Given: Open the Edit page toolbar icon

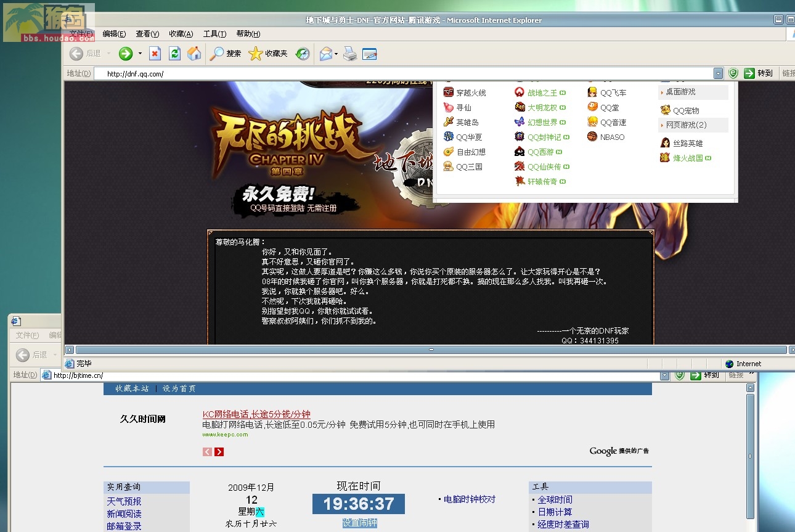Looking at the screenshot, I should pos(369,54).
